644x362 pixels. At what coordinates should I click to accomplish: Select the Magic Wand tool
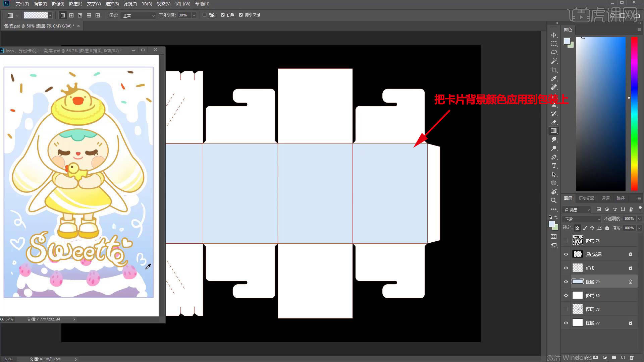coord(554,61)
